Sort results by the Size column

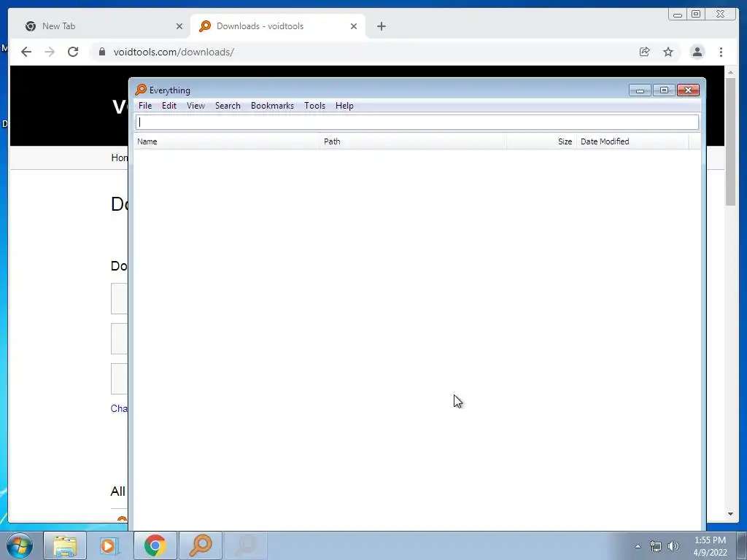(x=542, y=141)
